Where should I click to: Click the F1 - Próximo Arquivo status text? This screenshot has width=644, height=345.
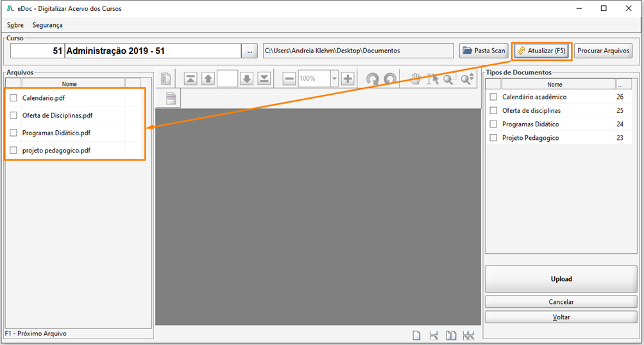click(x=36, y=333)
